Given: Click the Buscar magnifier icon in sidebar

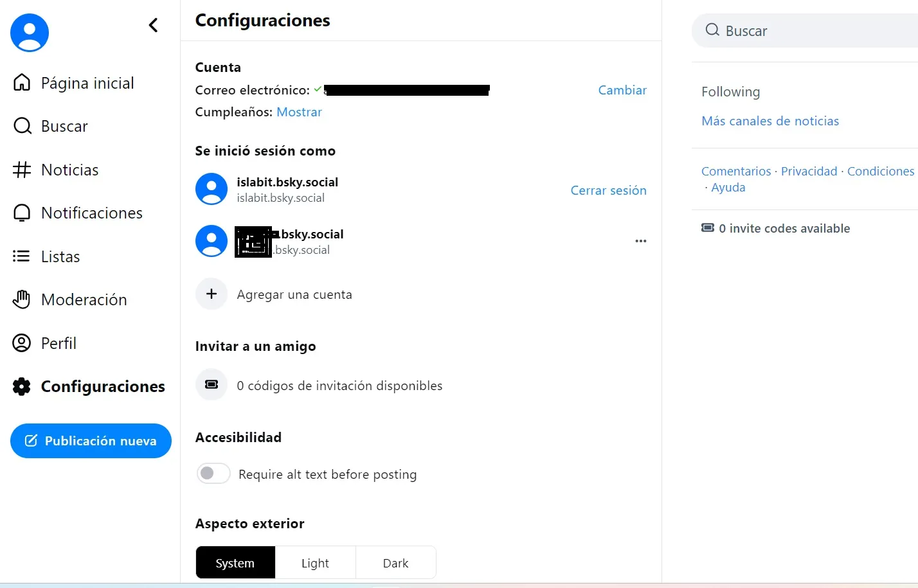Looking at the screenshot, I should (x=22, y=126).
